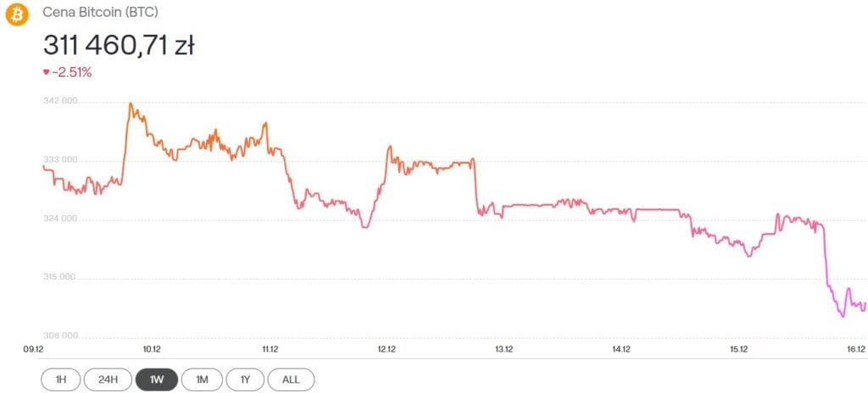Click the "Cena Bitcoin (BTC)" title

(100, 14)
